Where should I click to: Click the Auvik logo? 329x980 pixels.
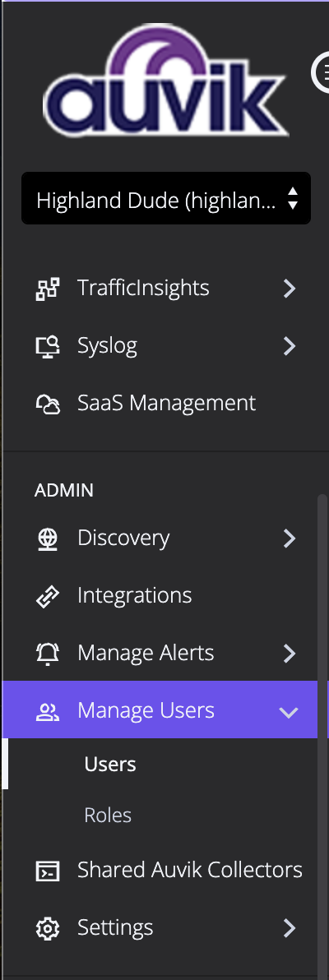point(165,80)
